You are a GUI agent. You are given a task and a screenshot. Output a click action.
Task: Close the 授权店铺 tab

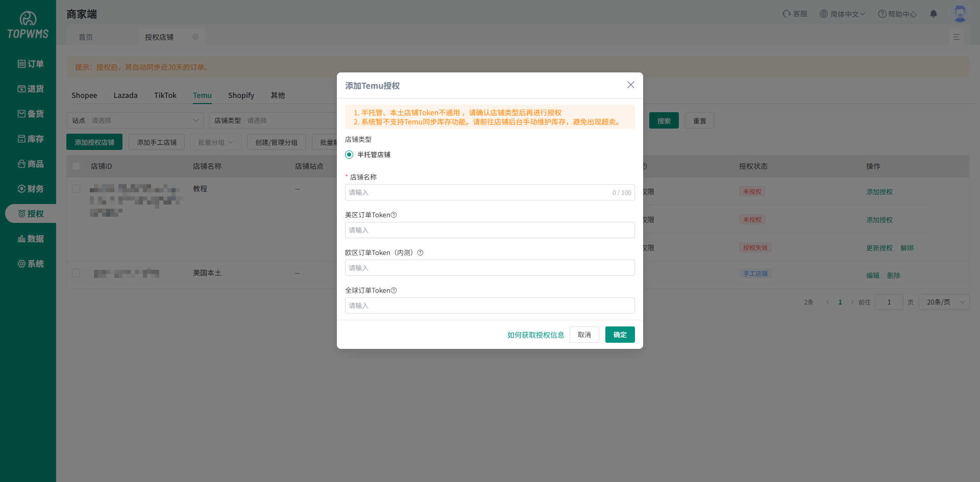click(195, 37)
